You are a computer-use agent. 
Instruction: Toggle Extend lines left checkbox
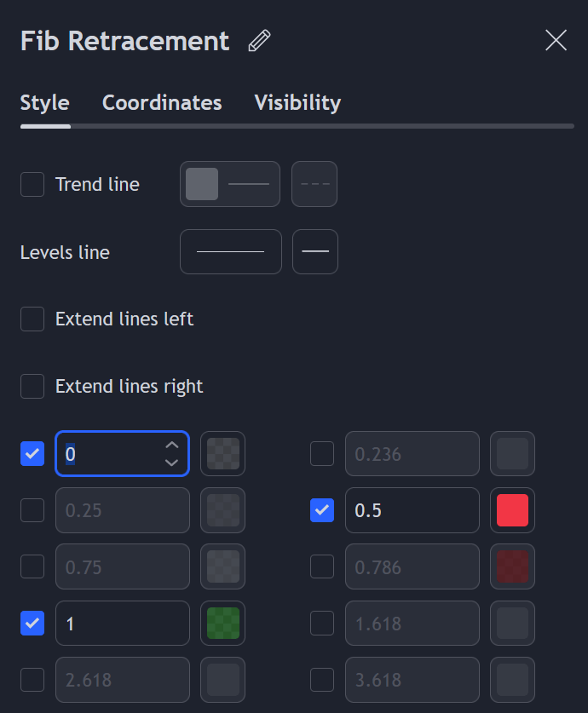pos(32,319)
